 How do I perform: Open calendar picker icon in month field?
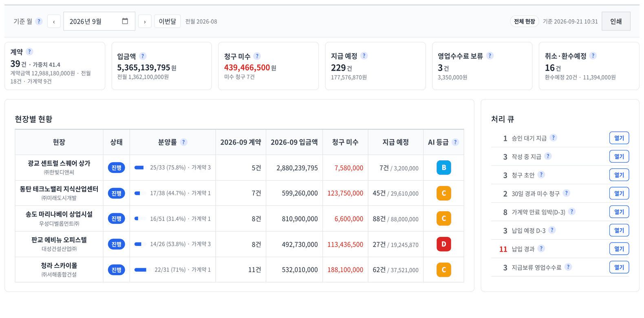[x=125, y=21]
